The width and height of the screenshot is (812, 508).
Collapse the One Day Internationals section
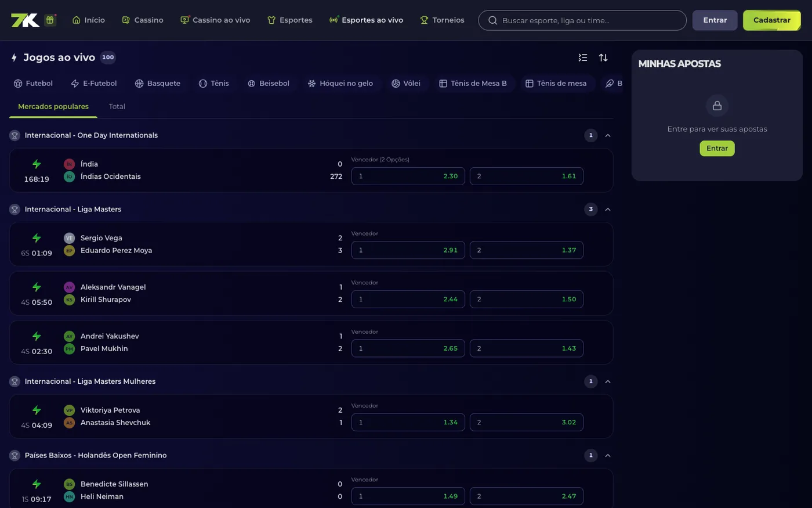tap(608, 135)
